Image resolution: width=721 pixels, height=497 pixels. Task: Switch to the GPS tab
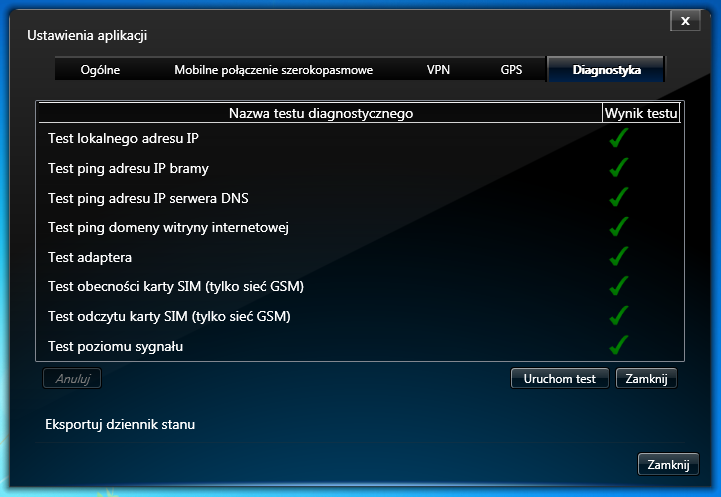click(x=511, y=70)
